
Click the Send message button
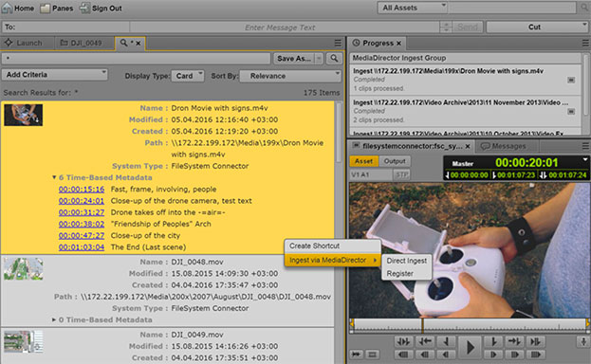click(468, 27)
